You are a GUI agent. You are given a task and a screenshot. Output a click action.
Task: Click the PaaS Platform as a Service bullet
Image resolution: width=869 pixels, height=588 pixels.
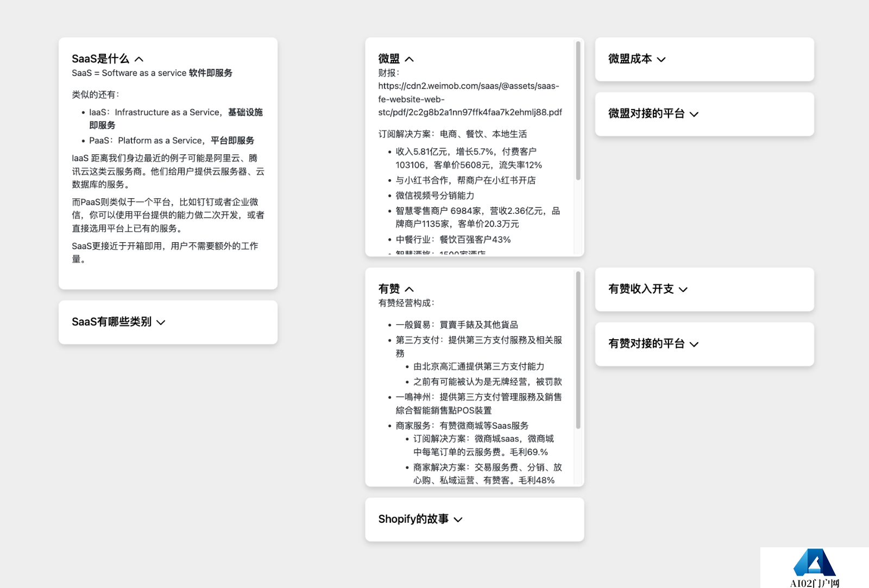[x=172, y=141]
